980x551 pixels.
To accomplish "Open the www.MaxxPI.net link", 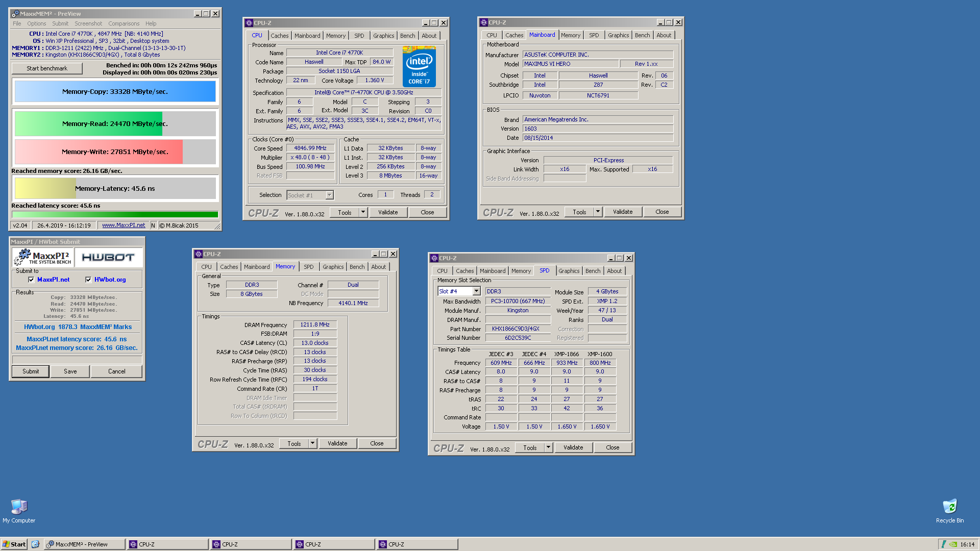I will (x=124, y=225).
